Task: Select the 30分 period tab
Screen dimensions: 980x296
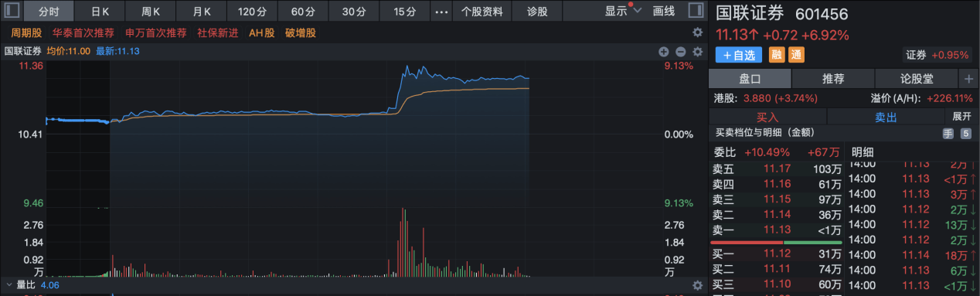Action: coord(353,12)
